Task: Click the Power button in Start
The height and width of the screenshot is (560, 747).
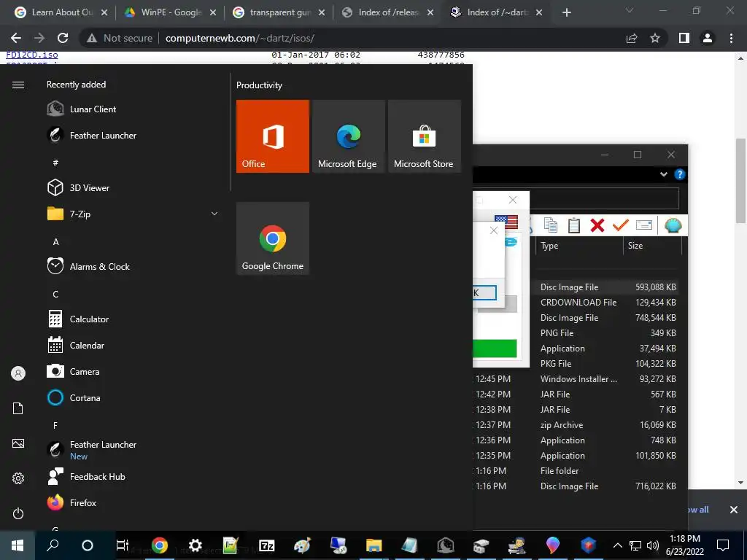Action: 18,513
